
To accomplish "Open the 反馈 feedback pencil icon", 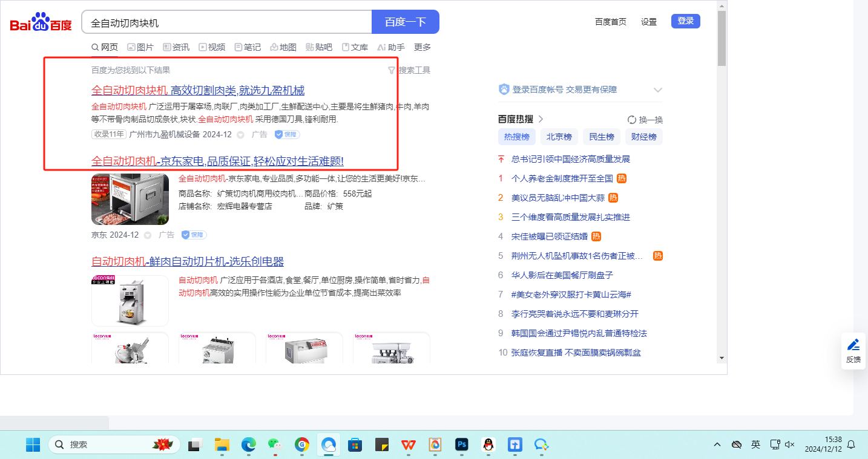I will (x=853, y=345).
